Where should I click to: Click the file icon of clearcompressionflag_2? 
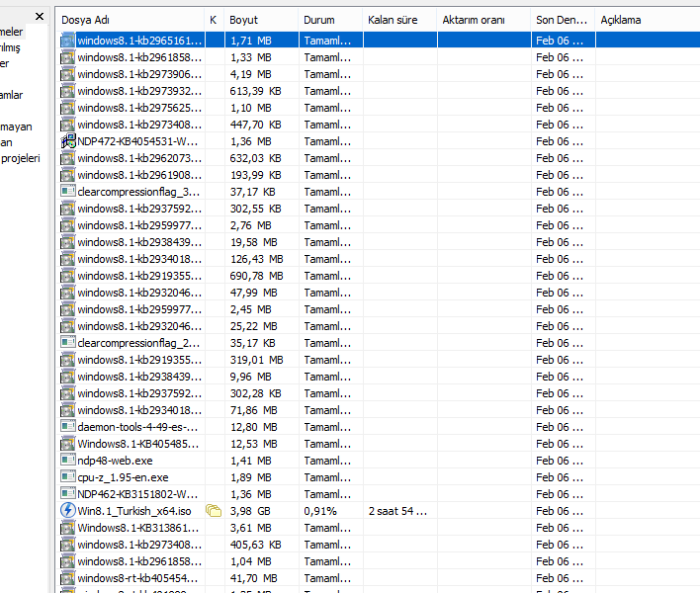[68, 343]
